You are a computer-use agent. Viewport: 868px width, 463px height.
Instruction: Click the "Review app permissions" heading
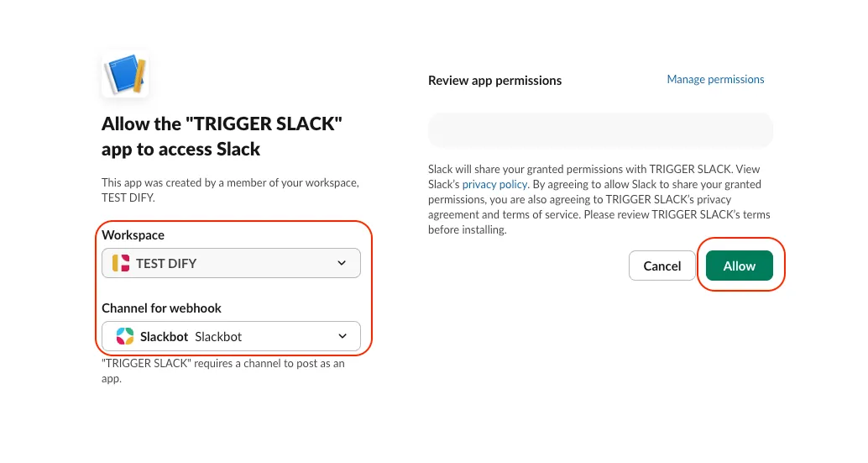pos(494,81)
